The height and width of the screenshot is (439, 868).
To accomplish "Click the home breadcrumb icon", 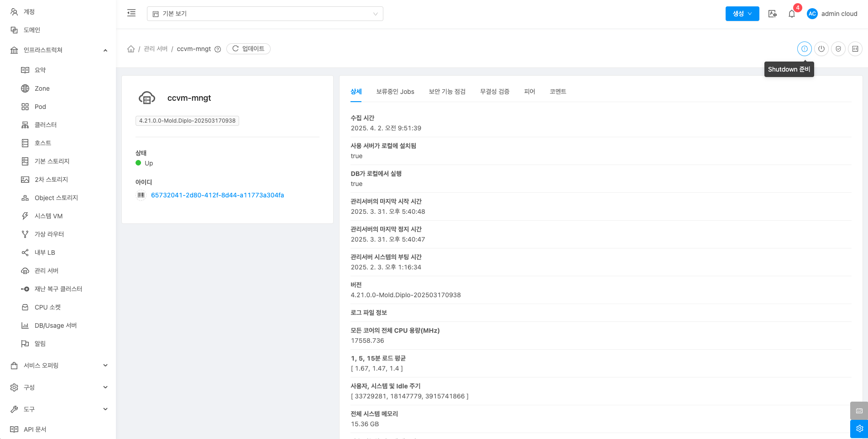I will [x=131, y=49].
